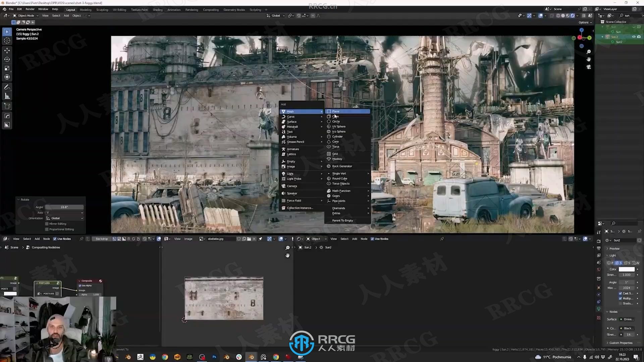644x362 pixels.
Task: Toggle Use Alpha on the Composite node
Action: (x=80, y=286)
